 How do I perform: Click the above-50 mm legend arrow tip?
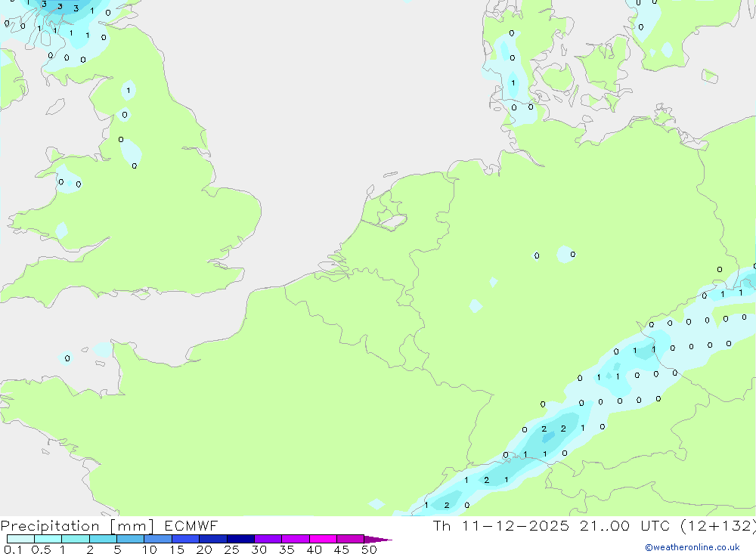pyautogui.click(x=378, y=540)
